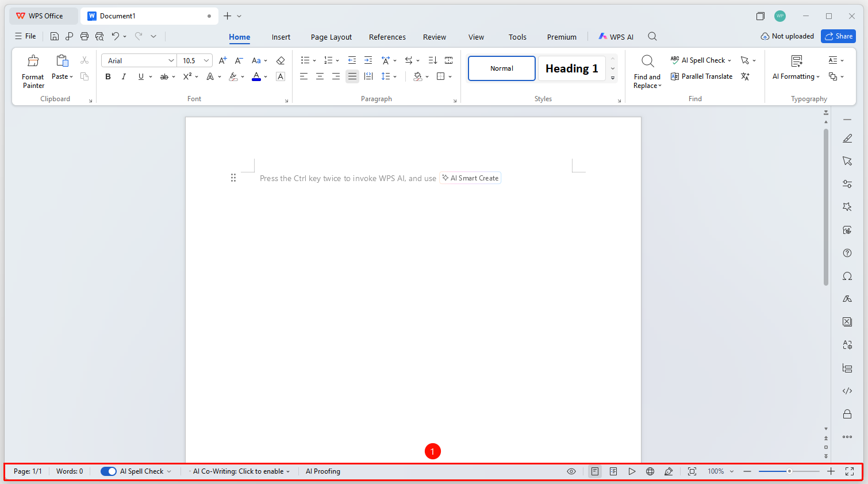Enter full screen mode from the status bar

850,471
